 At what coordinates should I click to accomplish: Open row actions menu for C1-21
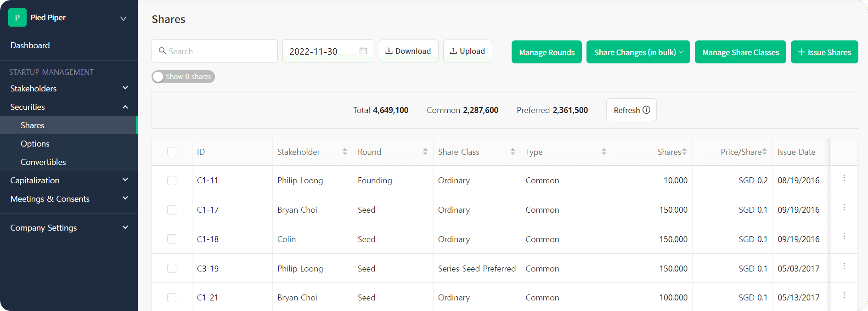click(x=844, y=295)
